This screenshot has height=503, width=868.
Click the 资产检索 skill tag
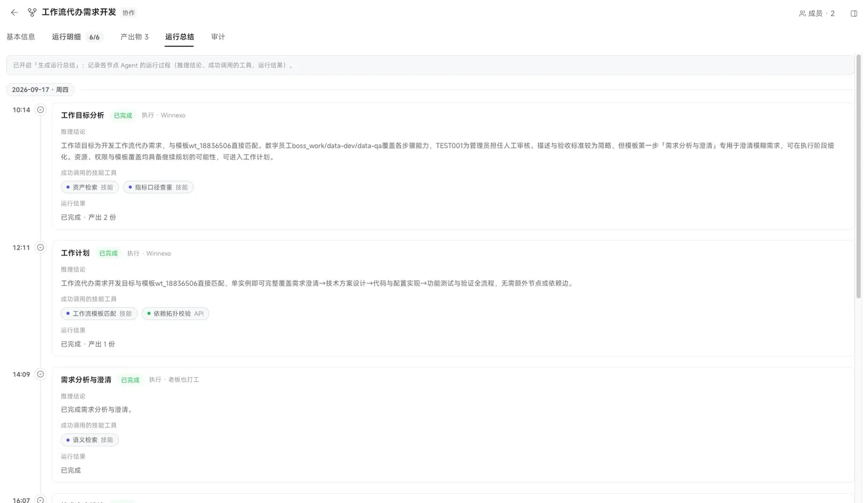point(90,187)
